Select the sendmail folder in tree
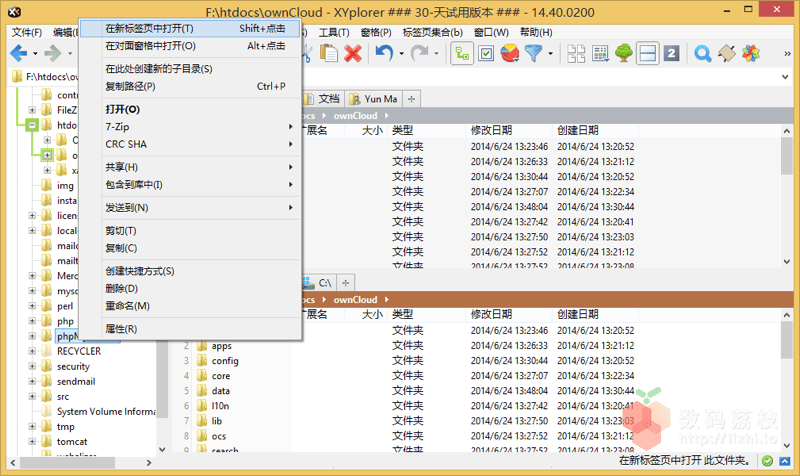The image size is (800, 476). click(x=76, y=381)
